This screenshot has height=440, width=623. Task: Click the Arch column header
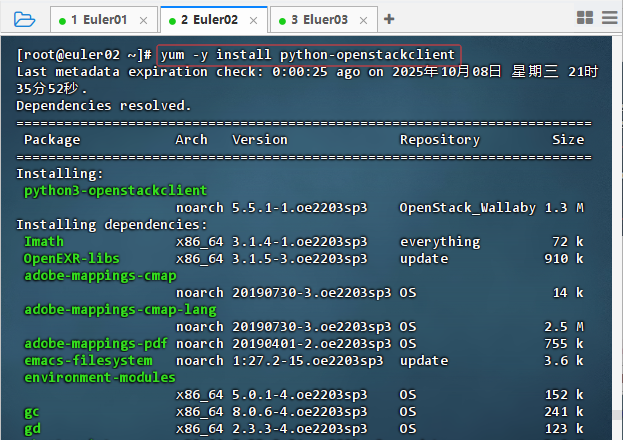coord(192,140)
